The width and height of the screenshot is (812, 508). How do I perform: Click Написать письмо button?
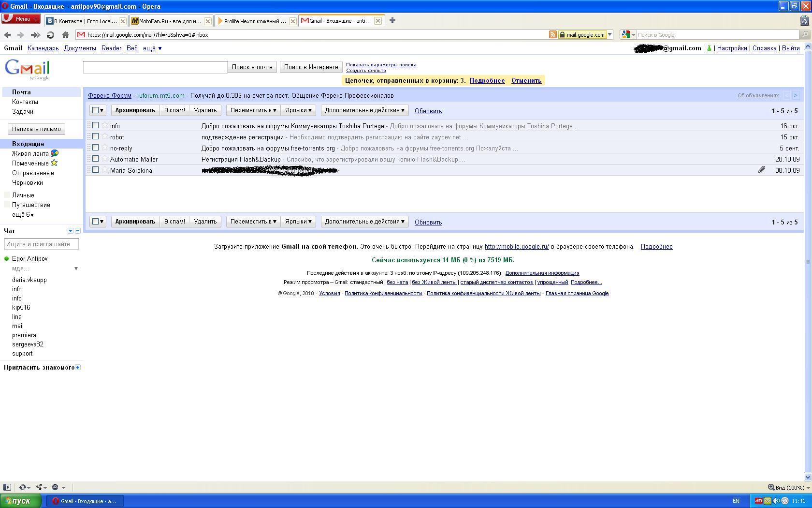[36, 129]
